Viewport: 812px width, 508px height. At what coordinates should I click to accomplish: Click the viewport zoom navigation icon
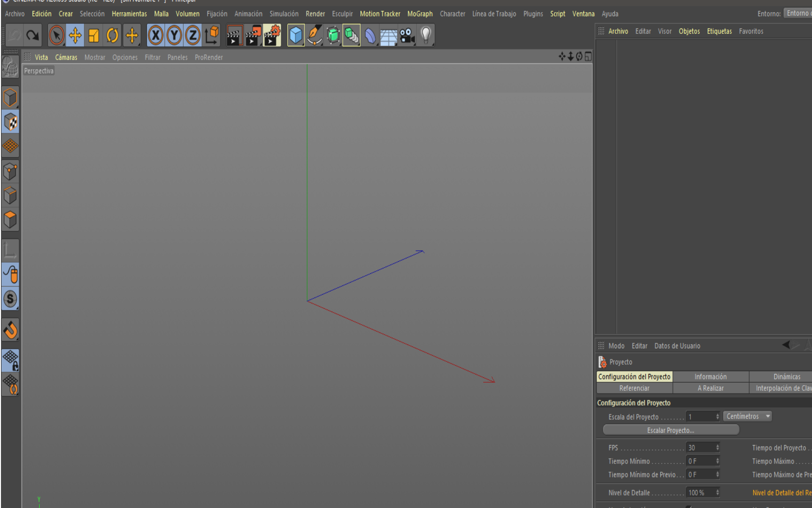(x=570, y=57)
